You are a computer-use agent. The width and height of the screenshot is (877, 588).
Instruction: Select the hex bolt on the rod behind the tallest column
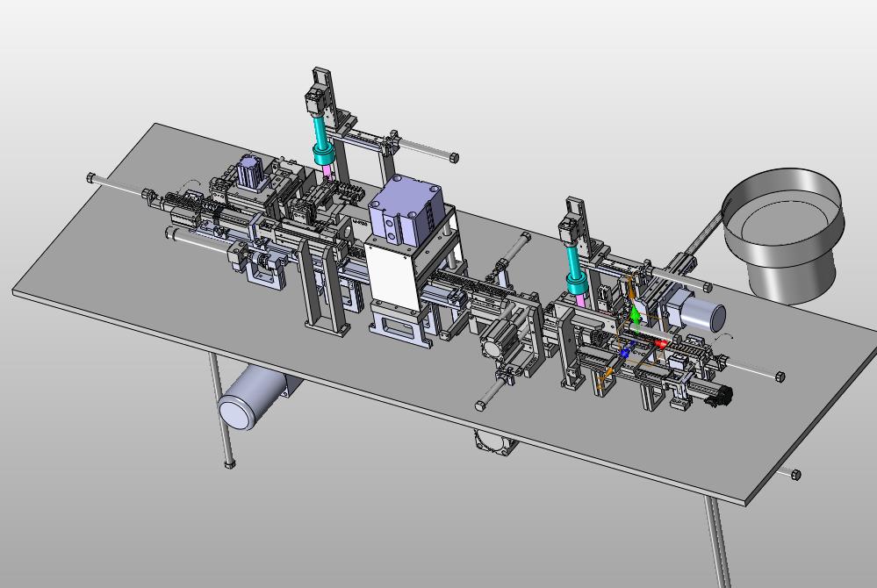click(454, 158)
